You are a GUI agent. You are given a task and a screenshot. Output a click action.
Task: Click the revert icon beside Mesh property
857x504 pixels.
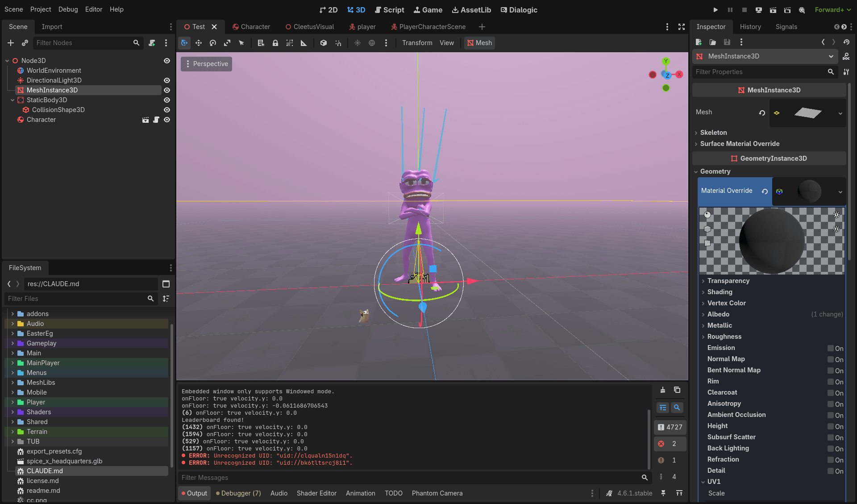click(762, 112)
